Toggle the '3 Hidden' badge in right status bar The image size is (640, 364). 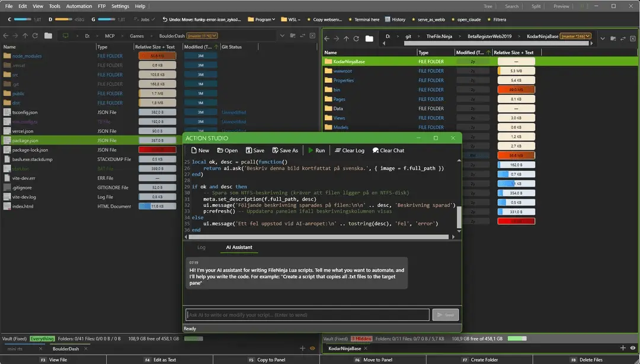tap(361, 339)
